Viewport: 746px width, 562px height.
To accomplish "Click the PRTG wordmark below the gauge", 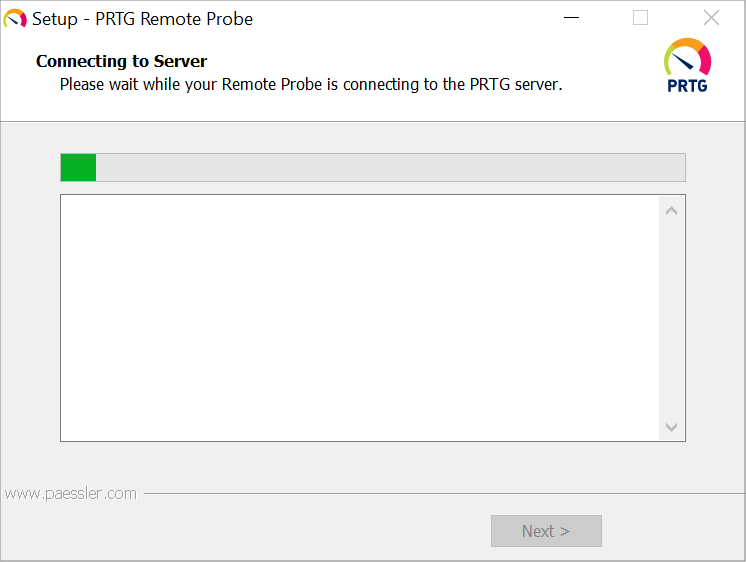I will (687, 86).
